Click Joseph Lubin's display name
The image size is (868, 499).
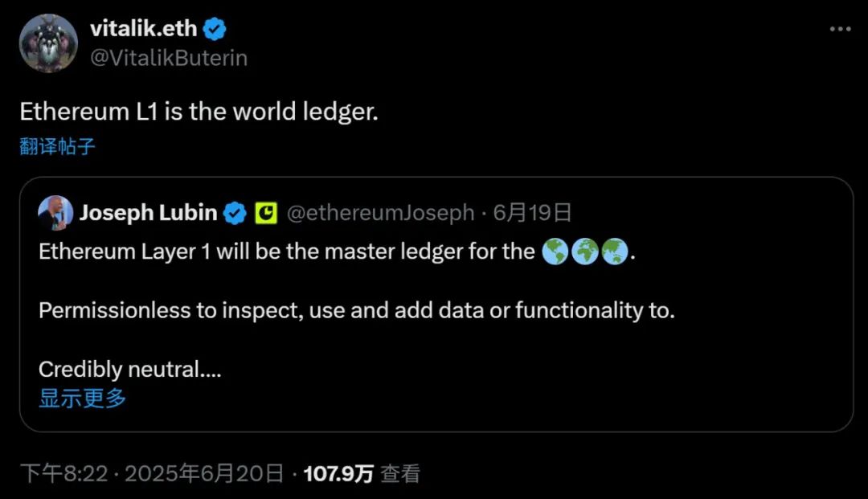pyautogui.click(x=146, y=212)
